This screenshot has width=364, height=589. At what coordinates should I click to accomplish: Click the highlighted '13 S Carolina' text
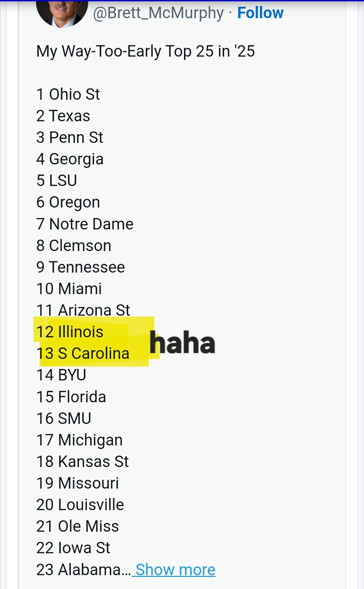(83, 353)
